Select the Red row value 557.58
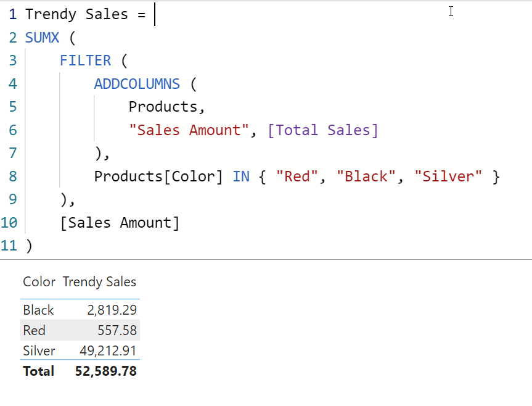 [117, 330]
